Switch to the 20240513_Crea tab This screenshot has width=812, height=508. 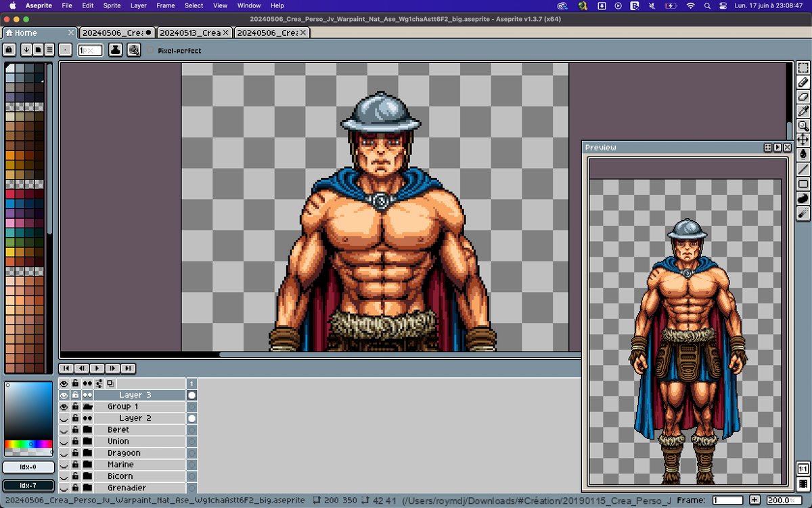(195, 33)
